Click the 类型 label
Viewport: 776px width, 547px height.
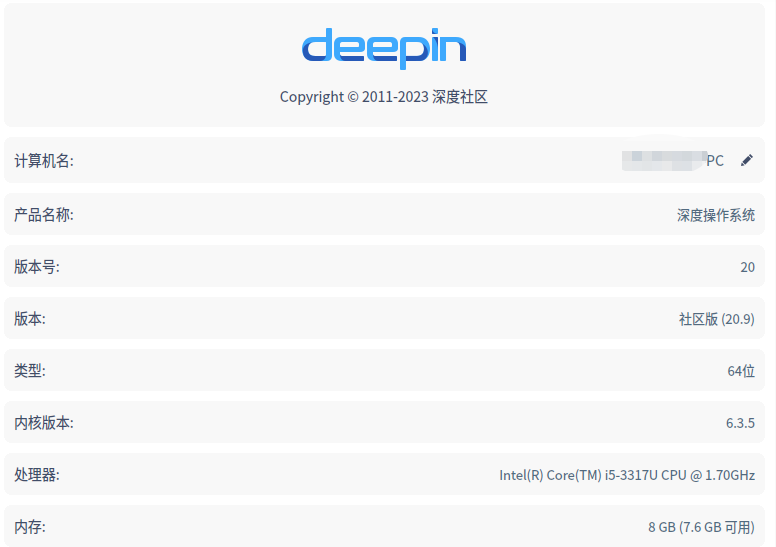tap(30, 371)
